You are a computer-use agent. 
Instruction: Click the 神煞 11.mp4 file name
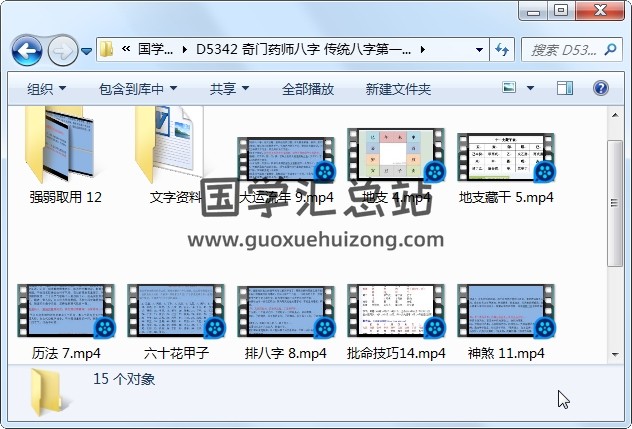506,354
